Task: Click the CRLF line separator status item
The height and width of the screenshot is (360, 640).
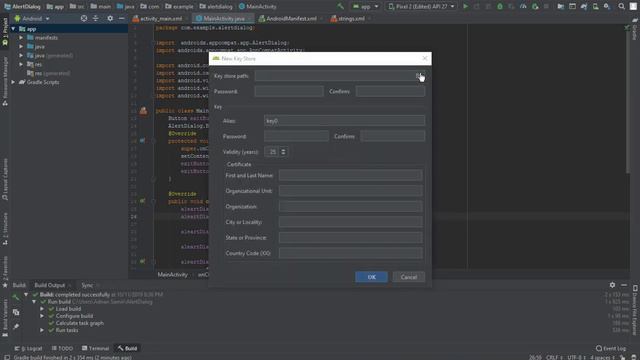Action: [x=553, y=357]
